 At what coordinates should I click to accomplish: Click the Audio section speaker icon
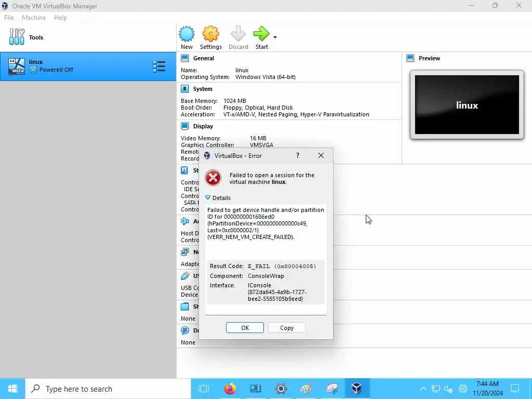(184, 221)
